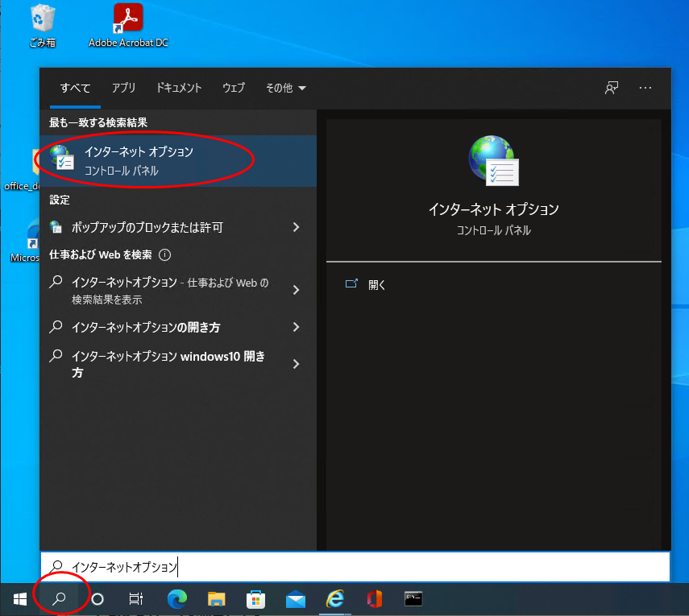Click 開く in the preview pane
The height and width of the screenshot is (616, 689).
tap(376, 284)
